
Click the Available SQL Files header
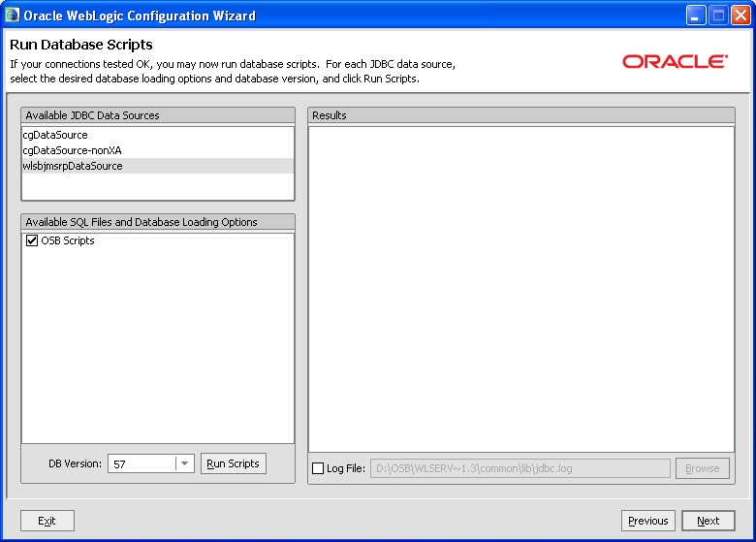point(158,222)
